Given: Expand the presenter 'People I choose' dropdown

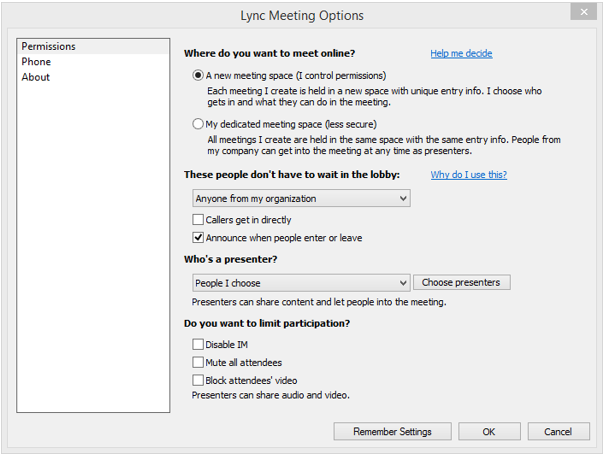Looking at the screenshot, I should coord(301,283).
